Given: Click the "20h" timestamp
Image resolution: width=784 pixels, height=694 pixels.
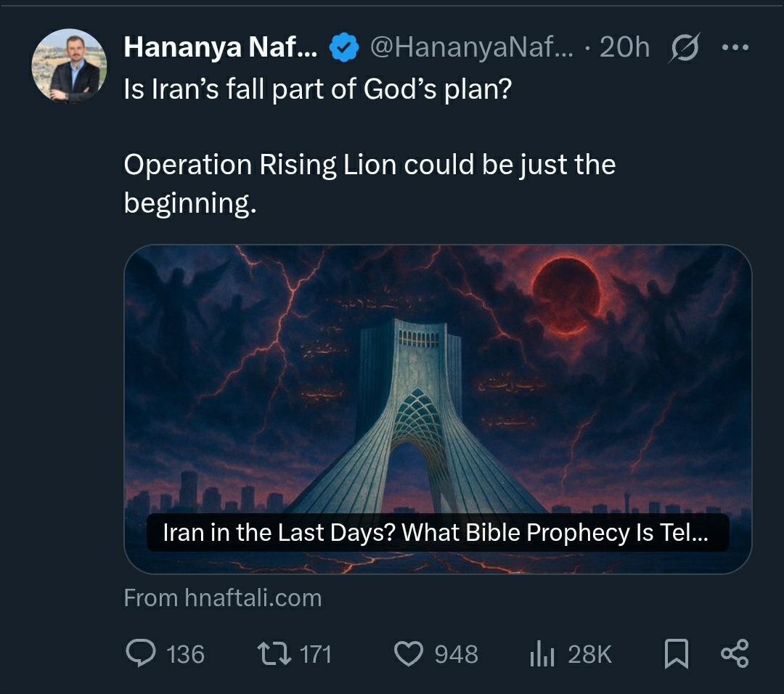Looking at the screenshot, I should pyautogui.click(x=624, y=48).
